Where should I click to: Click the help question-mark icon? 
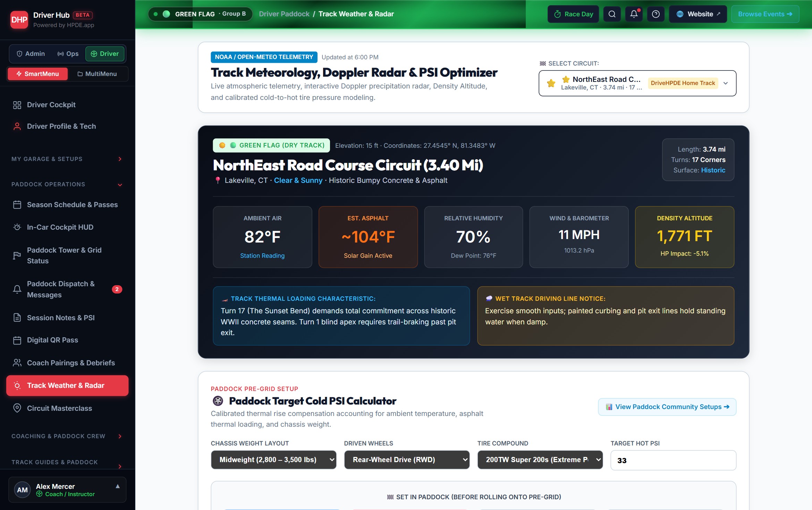coord(656,14)
